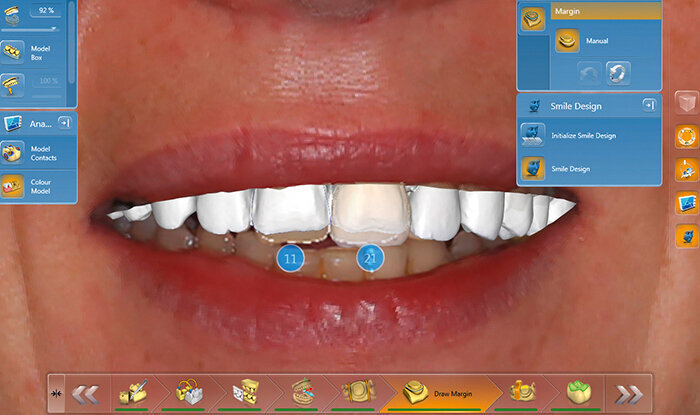Screen dimensions: 700x415
Task: Select the Margin panel header
Action: click(x=605, y=11)
